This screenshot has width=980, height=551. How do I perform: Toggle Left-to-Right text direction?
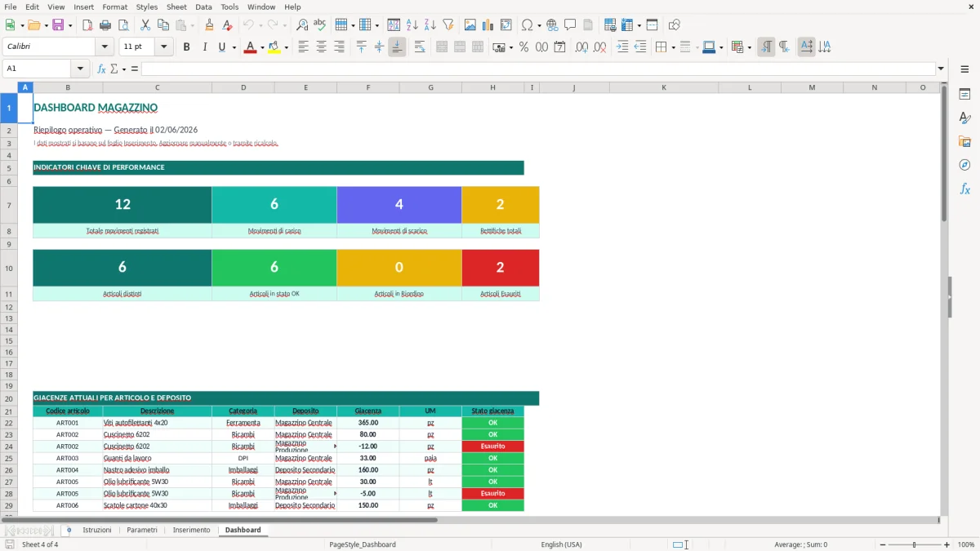[766, 47]
